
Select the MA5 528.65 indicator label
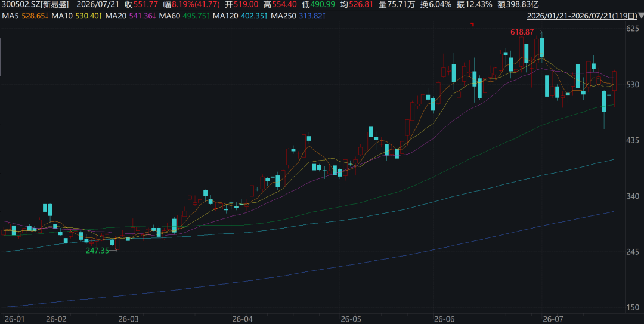26,16
